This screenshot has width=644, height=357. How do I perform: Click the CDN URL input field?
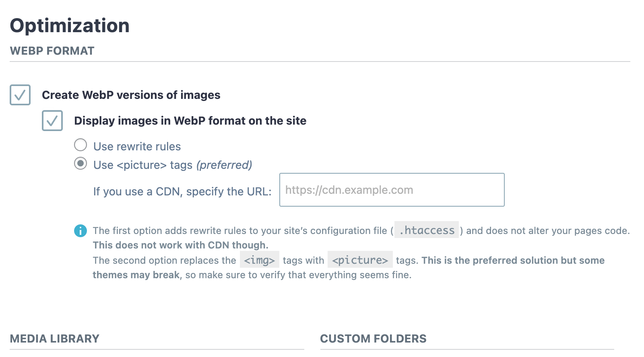tap(392, 189)
